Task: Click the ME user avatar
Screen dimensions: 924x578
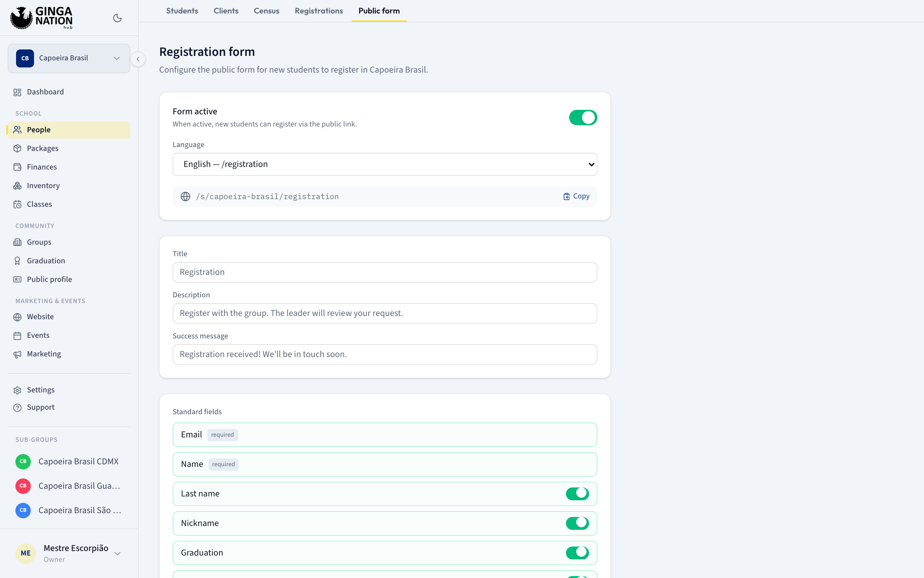Action: pyautogui.click(x=26, y=553)
